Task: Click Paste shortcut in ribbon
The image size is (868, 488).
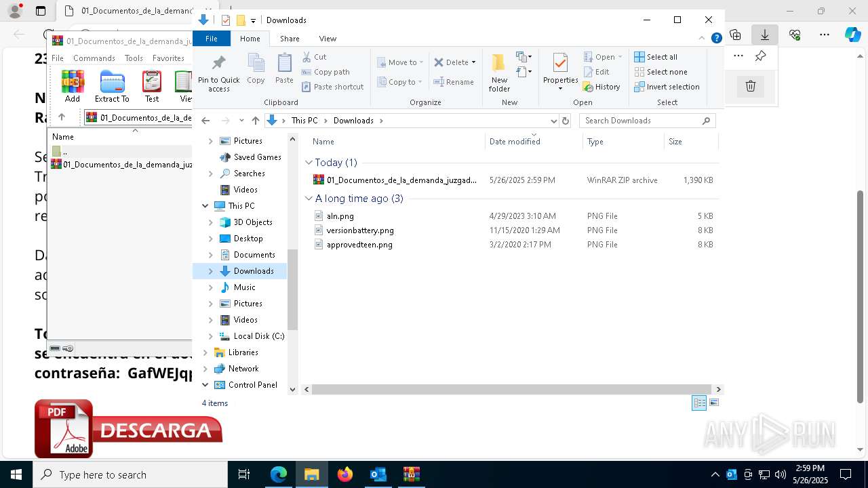Action: [332, 87]
